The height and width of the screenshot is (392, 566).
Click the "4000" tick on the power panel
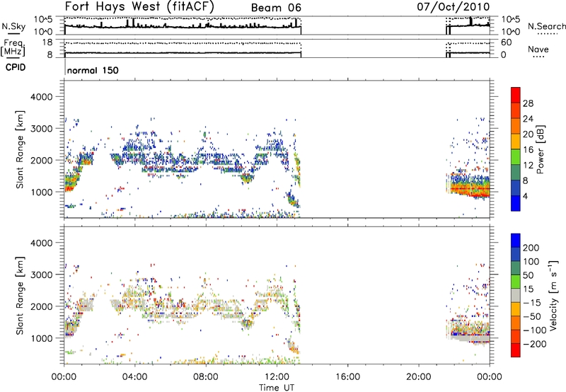pyautogui.click(x=42, y=97)
